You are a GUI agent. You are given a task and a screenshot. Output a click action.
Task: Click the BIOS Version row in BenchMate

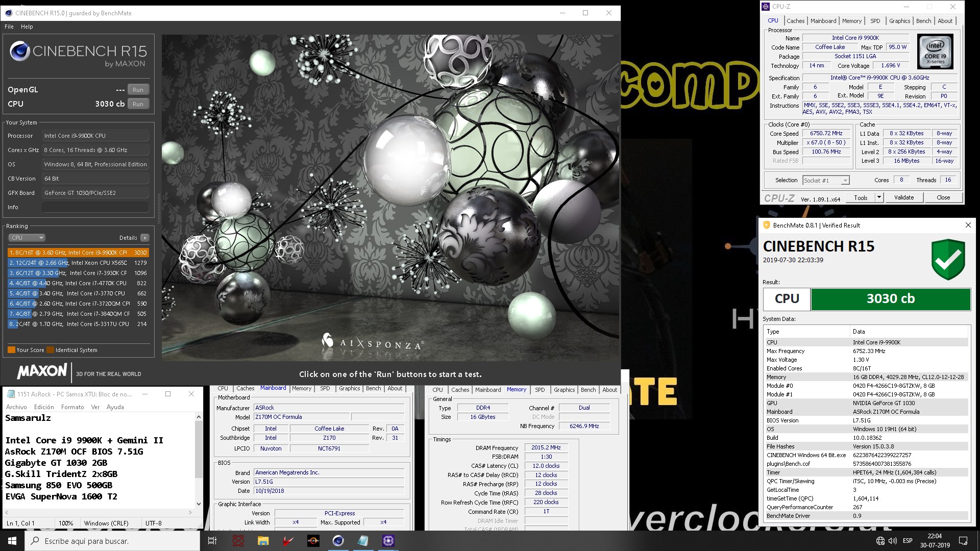click(x=867, y=420)
